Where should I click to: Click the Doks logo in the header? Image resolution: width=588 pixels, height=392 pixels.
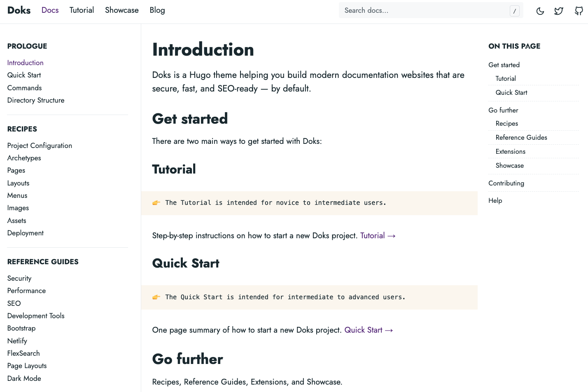pos(19,10)
